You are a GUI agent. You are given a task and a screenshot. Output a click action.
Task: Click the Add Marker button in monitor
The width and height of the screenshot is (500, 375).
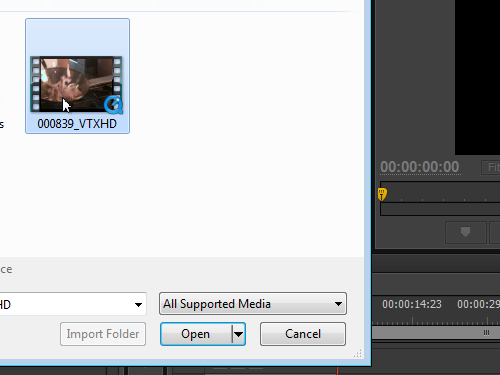466,232
